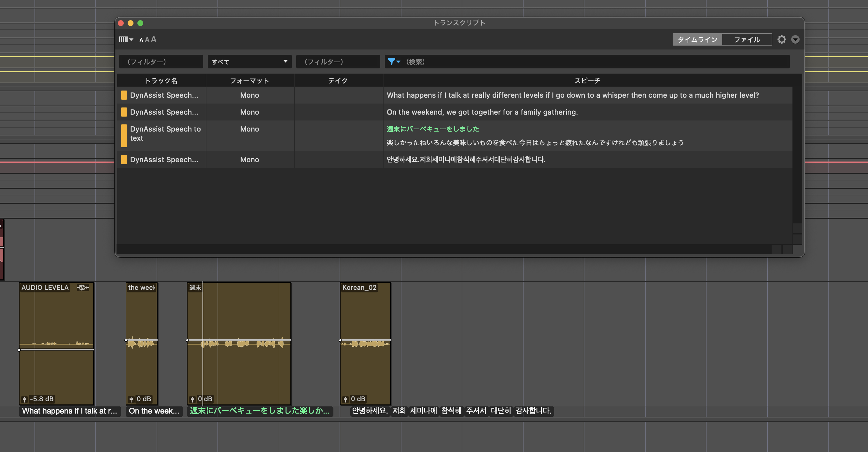The image size is (868, 452).
Task: Open the round drop-down menu beside the gear
Action: pyautogui.click(x=795, y=39)
